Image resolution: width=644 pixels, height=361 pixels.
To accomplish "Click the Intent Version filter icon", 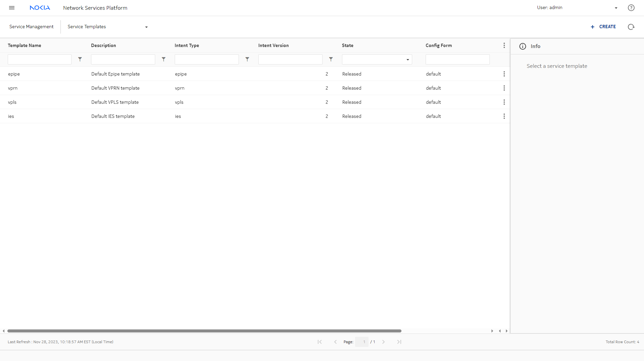I will click(x=331, y=59).
